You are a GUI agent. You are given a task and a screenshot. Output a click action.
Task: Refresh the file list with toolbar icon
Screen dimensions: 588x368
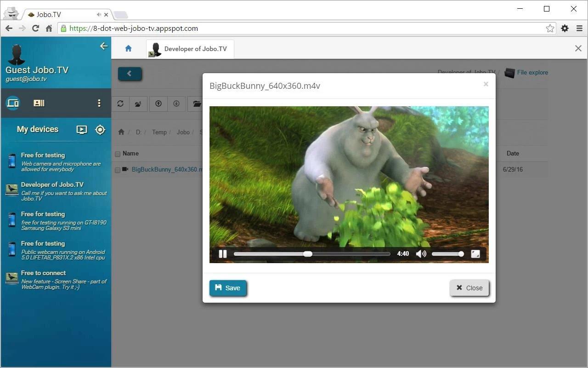coord(120,103)
